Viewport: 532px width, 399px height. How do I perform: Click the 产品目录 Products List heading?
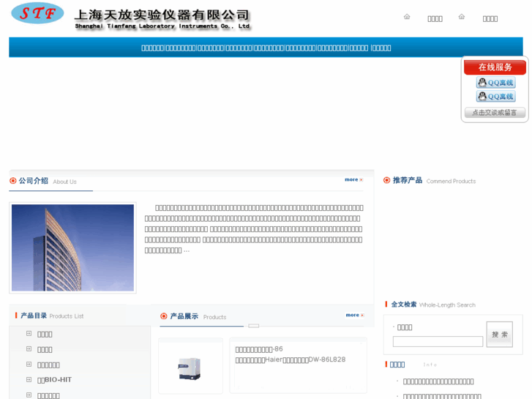(x=52, y=316)
